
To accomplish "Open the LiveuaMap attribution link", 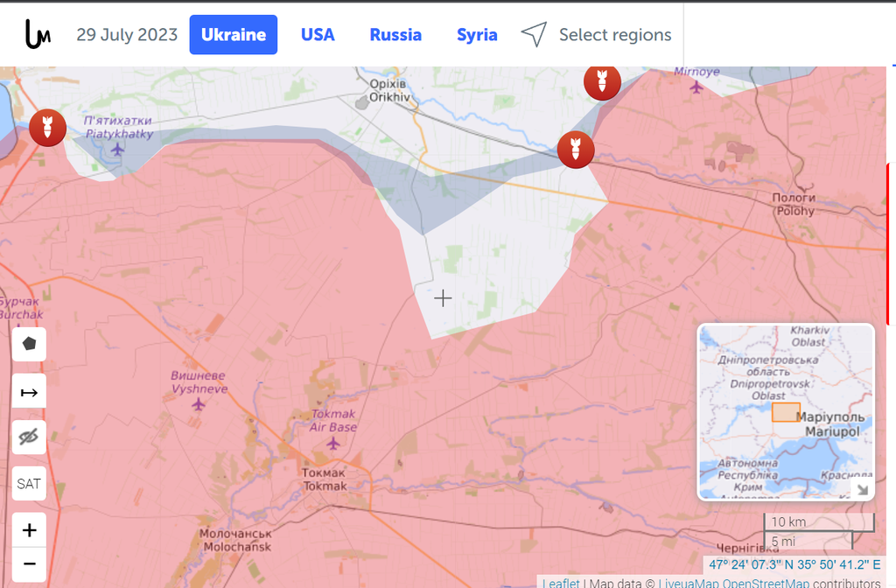I will click(689, 583).
